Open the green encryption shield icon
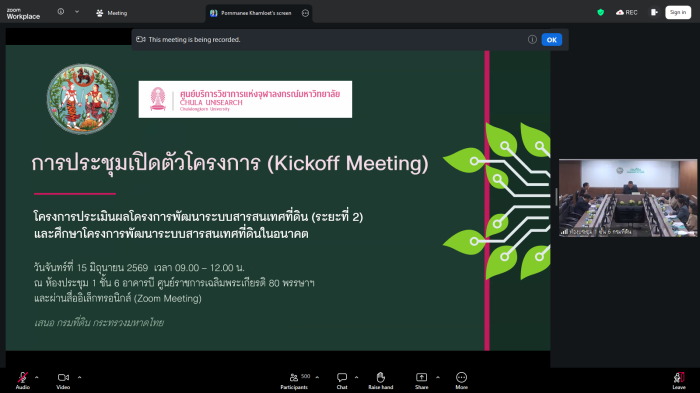The height and width of the screenshot is (393, 700). pyautogui.click(x=600, y=13)
